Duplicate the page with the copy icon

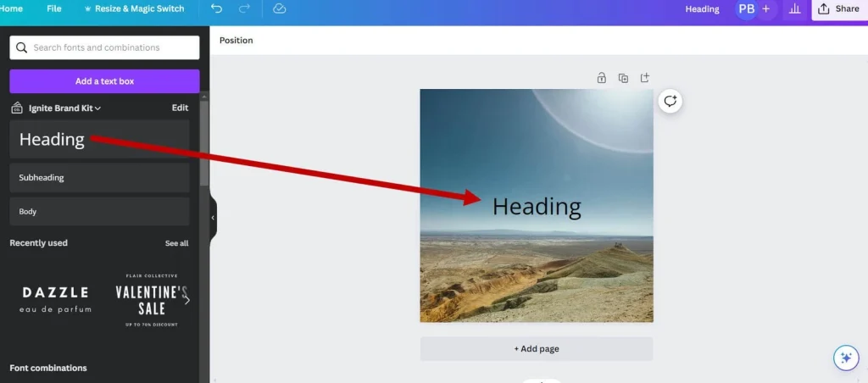[x=623, y=78]
